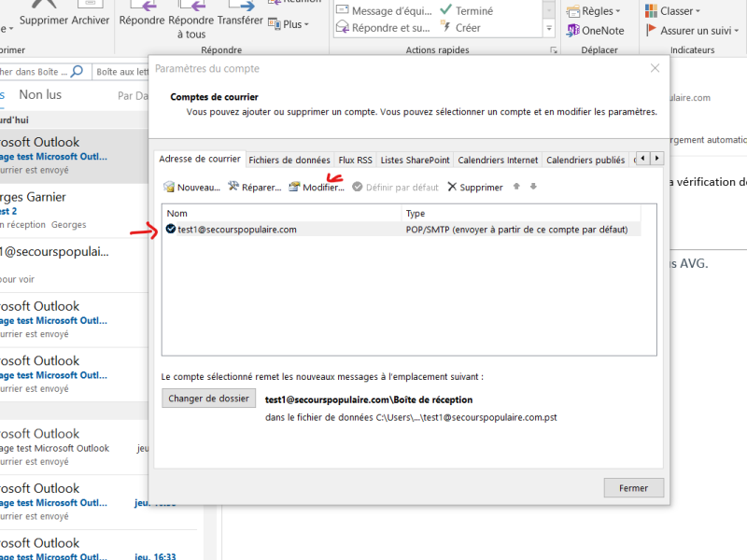Click Supprimer in account settings toolbar
The width and height of the screenshot is (747, 560).
(x=475, y=188)
